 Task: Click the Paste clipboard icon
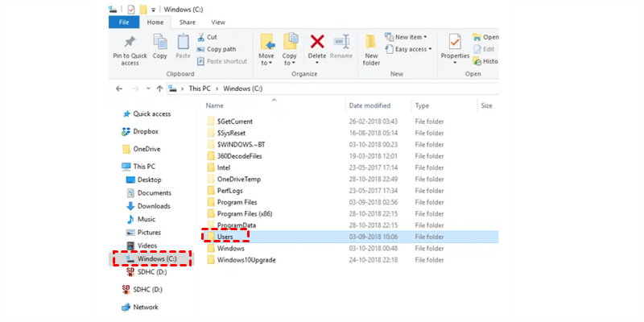184,42
